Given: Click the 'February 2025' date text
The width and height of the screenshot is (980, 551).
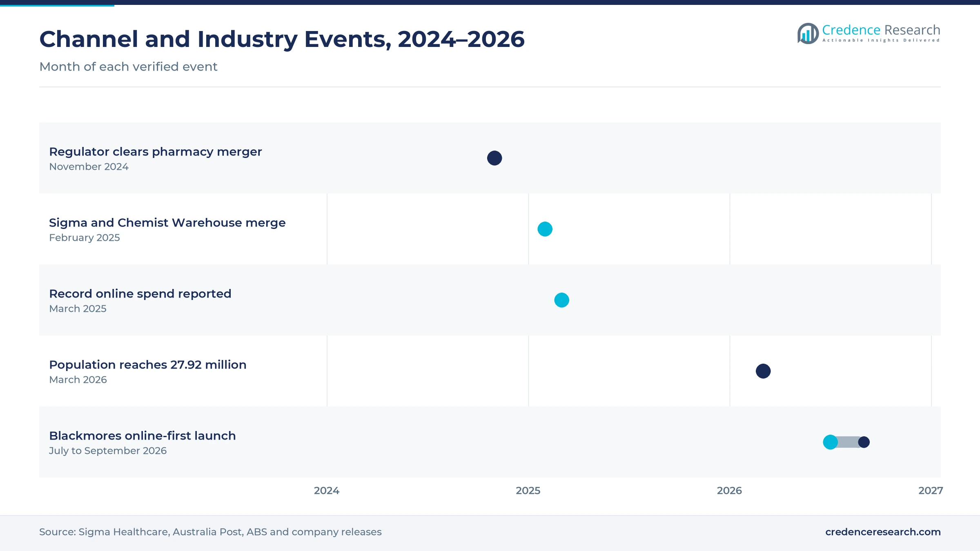Looking at the screenshot, I should click(x=85, y=238).
